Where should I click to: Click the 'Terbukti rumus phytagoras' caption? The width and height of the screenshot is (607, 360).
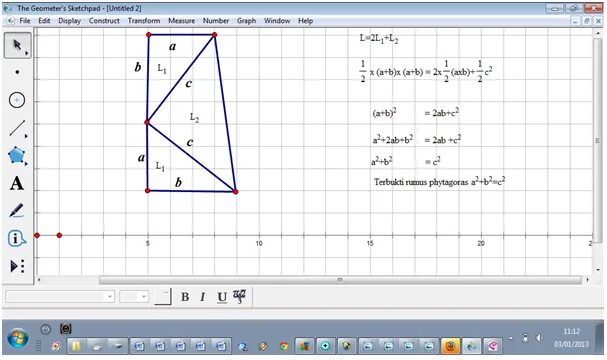click(439, 181)
